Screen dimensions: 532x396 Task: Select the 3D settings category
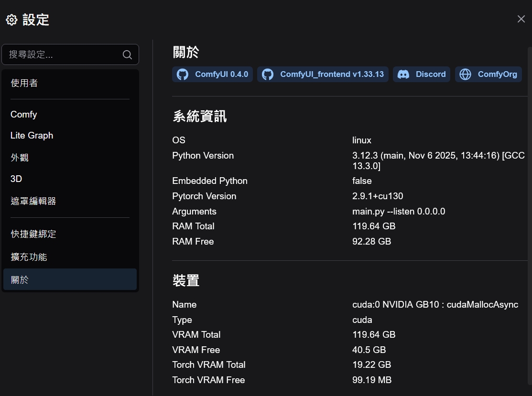(x=16, y=179)
